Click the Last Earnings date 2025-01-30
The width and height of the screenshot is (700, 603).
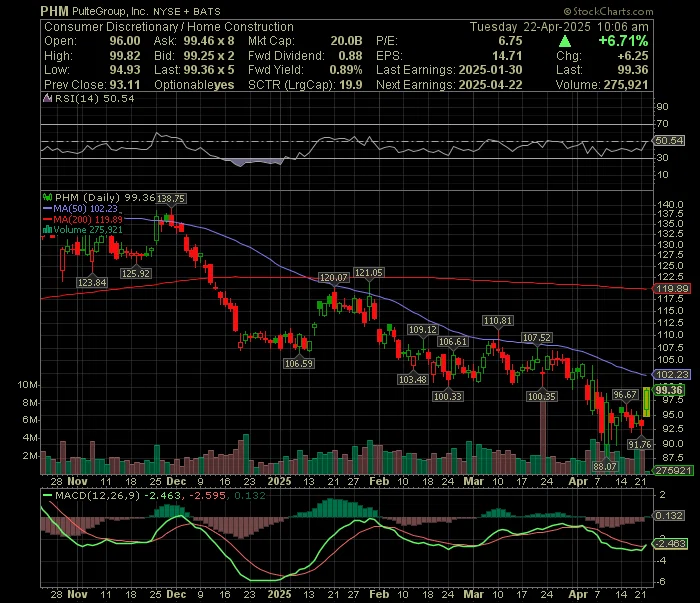(x=491, y=70)
